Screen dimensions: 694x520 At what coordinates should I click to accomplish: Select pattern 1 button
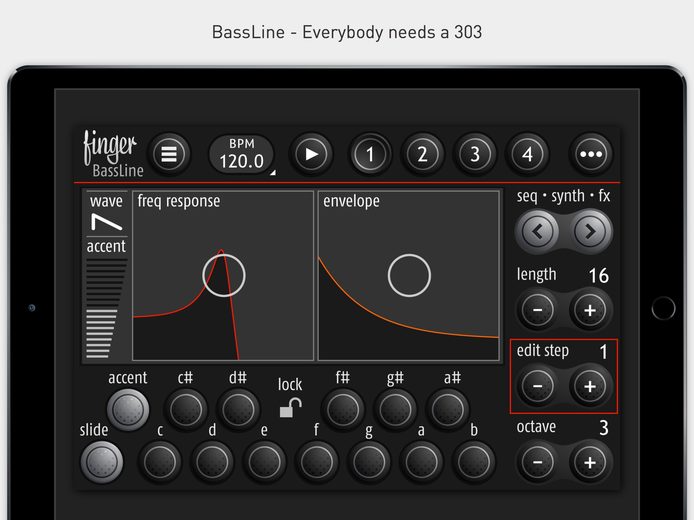[370, 154]
